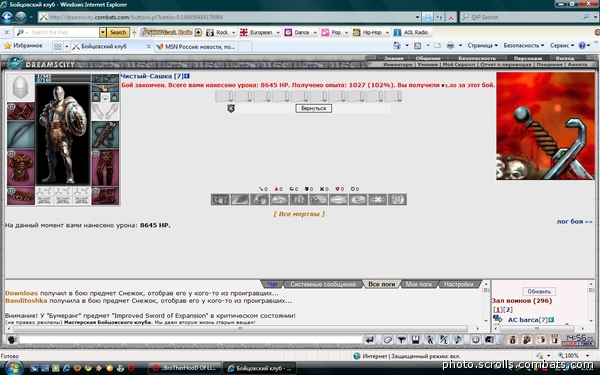Click the smiley emoticon chat icon
Image resolution: width=600 pixels, height=375 pixels.
(x=475, y=339)
